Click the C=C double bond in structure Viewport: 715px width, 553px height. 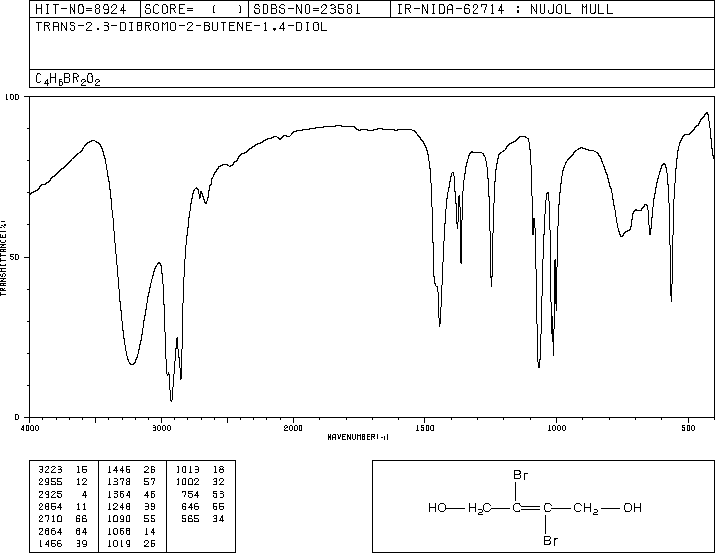click(x=532, y=508)
